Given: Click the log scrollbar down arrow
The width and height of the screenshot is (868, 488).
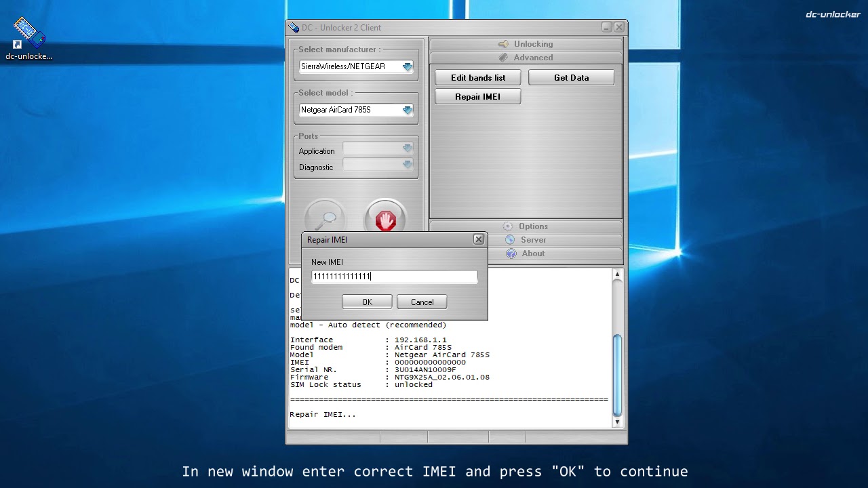Looking at the screenshot, I should [x=617, y=422].
